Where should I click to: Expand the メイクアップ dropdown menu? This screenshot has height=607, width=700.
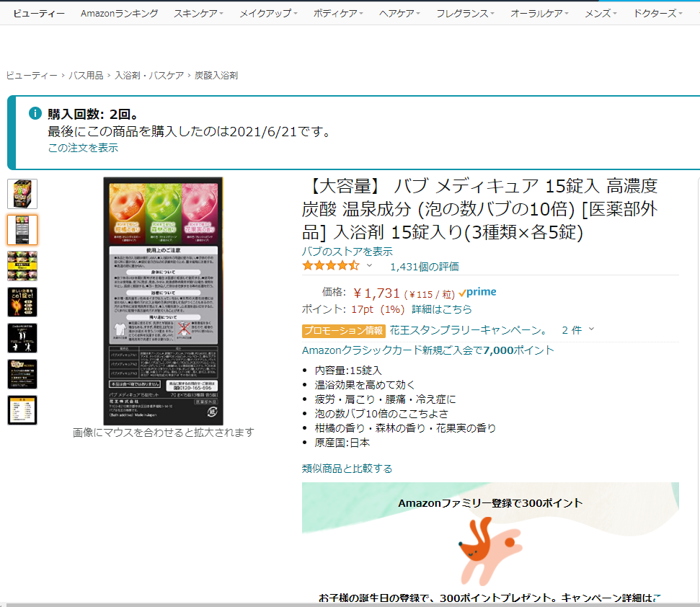[x=268, y=14]
